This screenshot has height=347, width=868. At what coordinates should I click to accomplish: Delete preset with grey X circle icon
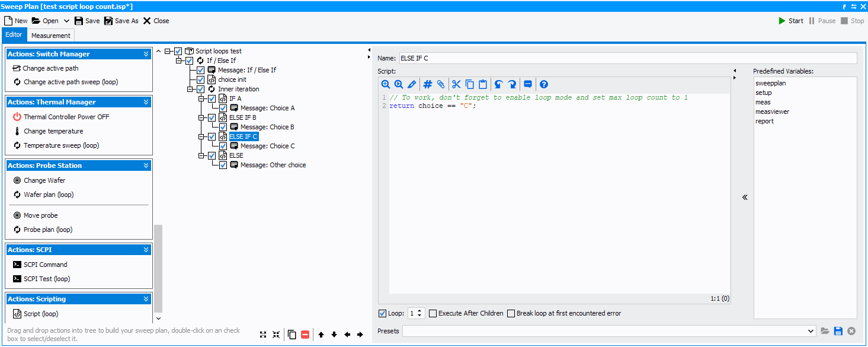pos(851,330)
